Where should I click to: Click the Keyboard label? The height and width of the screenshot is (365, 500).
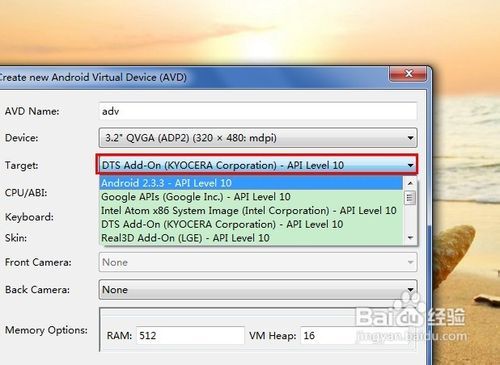tap(29, 217)
